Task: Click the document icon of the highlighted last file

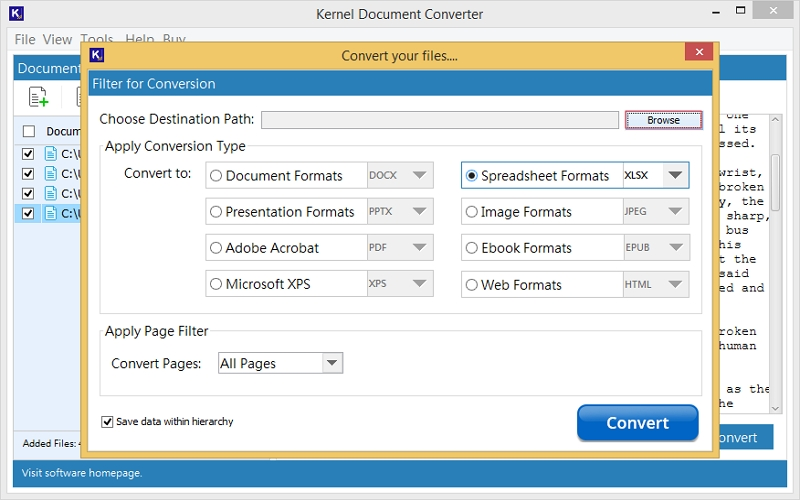Action: [51, 213]
